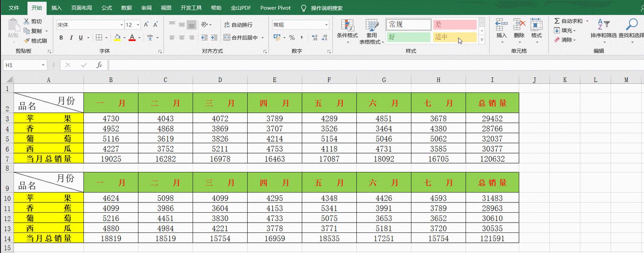Toggle Underline formatting

[x=81, y=38]
